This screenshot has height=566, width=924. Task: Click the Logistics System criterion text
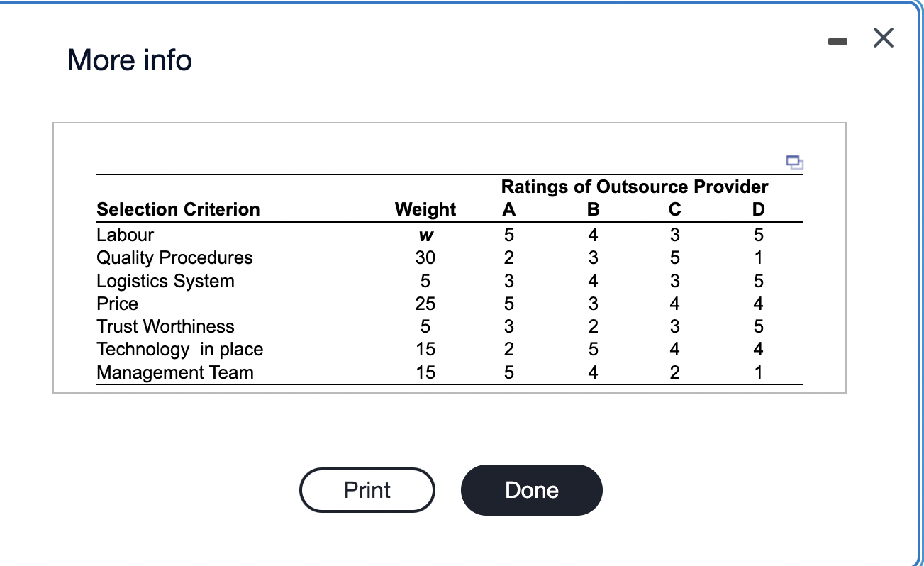pyautogui.click(x=165, y=281)
